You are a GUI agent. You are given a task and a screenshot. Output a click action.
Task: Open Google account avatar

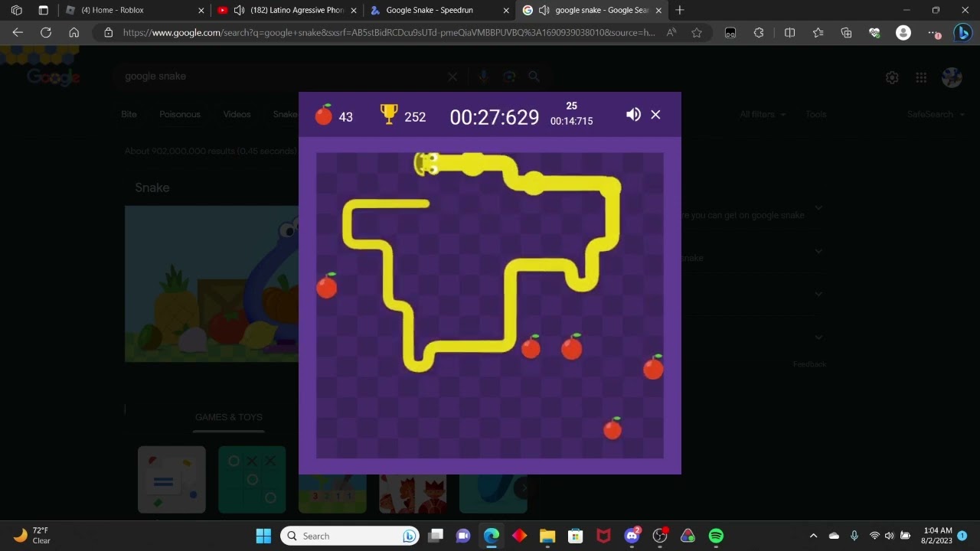(x=952, y=77)
